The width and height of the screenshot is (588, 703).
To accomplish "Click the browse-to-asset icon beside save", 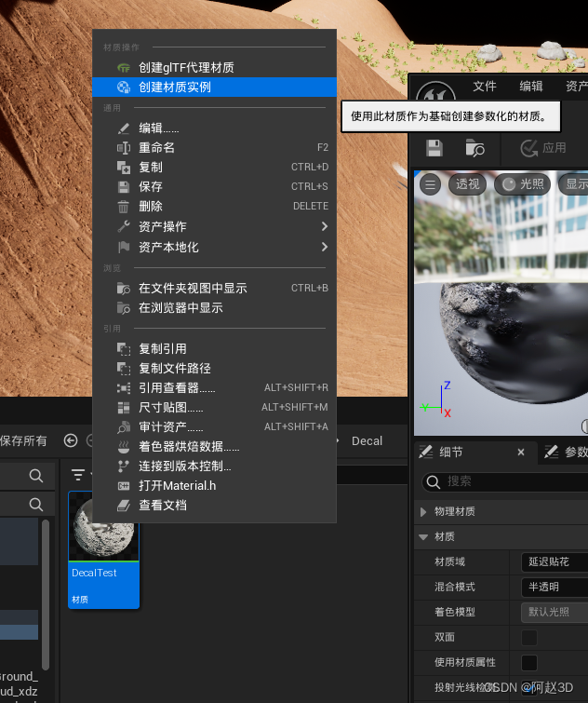I will pyautogui.click(x=474, y=148).
